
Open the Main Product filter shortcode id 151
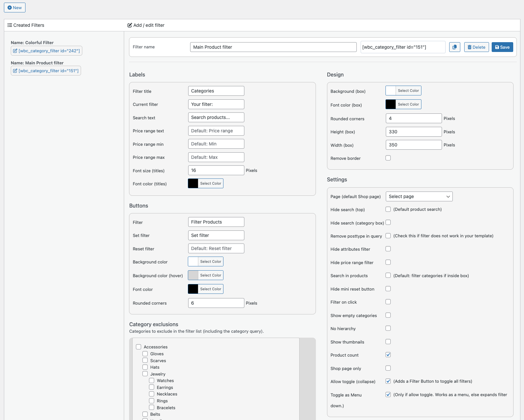(46, 71)
